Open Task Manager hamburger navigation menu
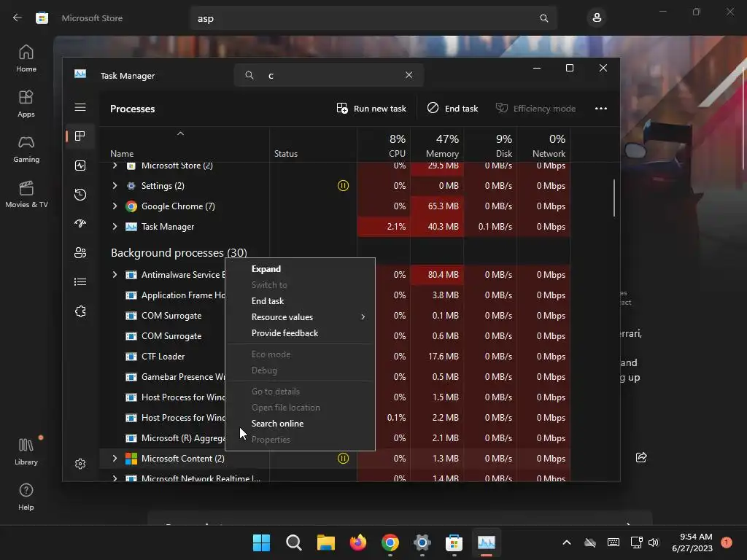This screenshot has height=560, width=747. pyautogui.click(x=80, y=107)
